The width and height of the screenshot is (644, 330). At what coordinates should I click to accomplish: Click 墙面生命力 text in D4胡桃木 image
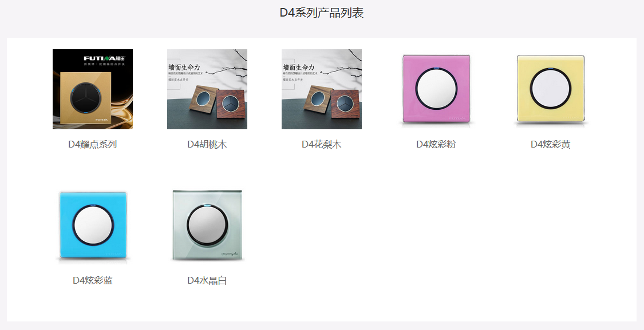pyautogui.click(x=184, y=67)
